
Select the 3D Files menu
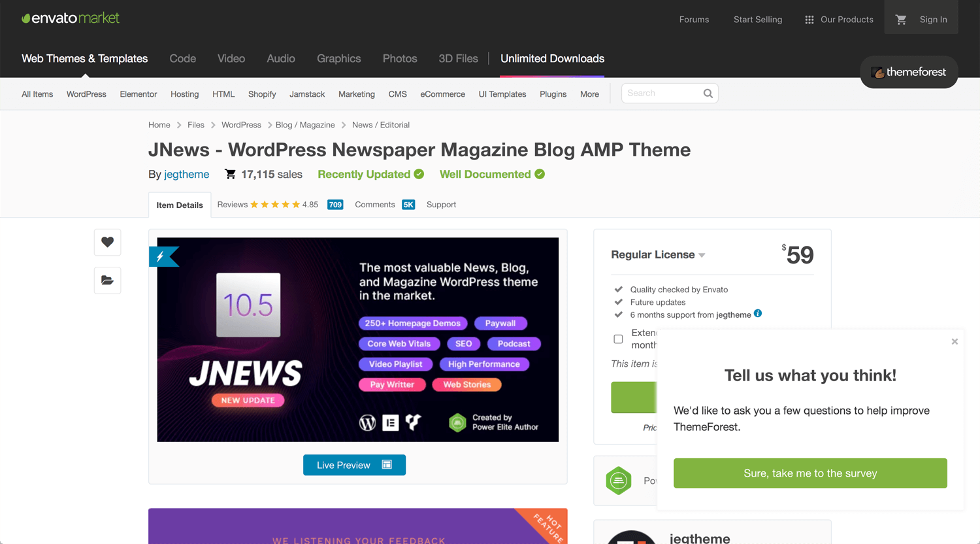coord(458,59)
